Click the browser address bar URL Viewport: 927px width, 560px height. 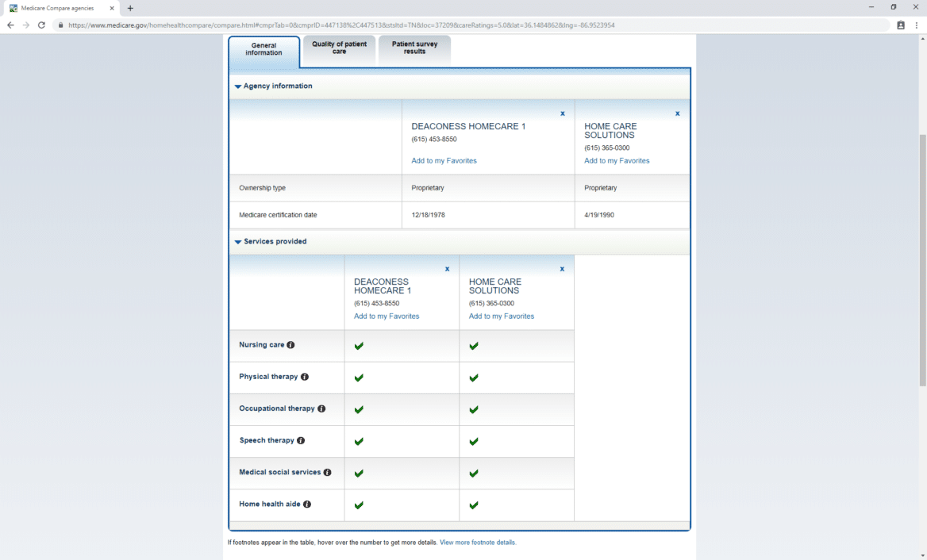341,25
